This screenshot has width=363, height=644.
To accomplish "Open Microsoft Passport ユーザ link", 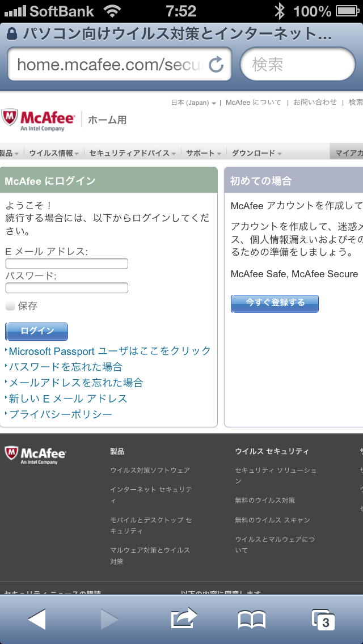I will click(110, 351).
